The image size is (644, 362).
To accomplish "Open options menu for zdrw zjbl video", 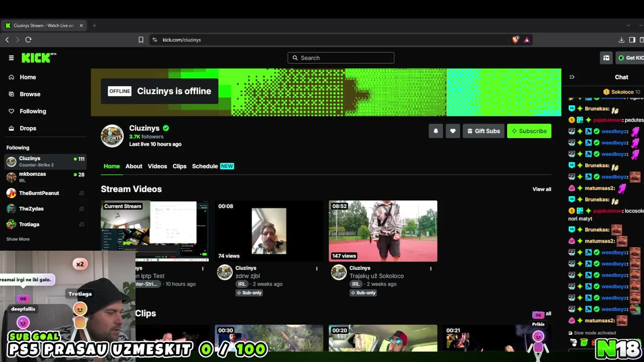I will (x=317, y=268).
